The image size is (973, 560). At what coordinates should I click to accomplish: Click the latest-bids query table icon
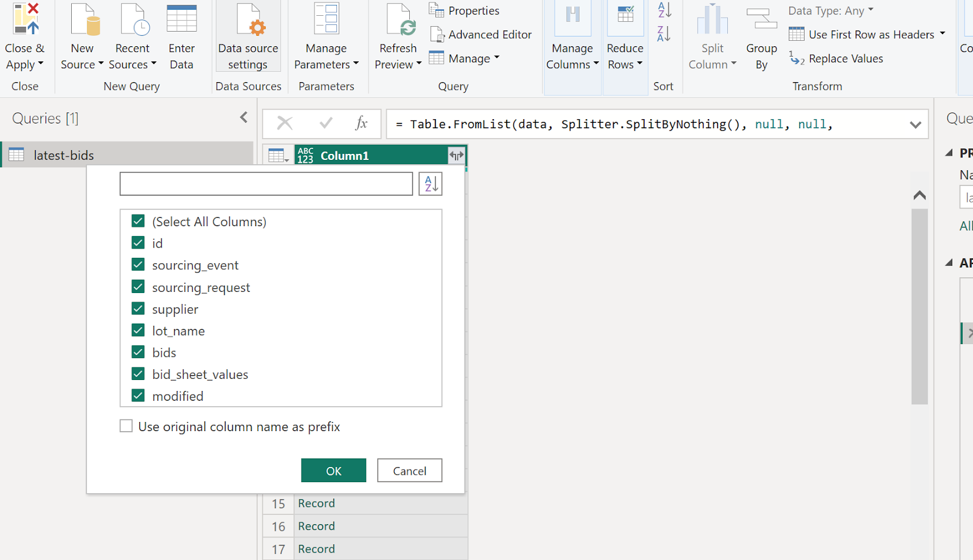[x=16, y=155]
